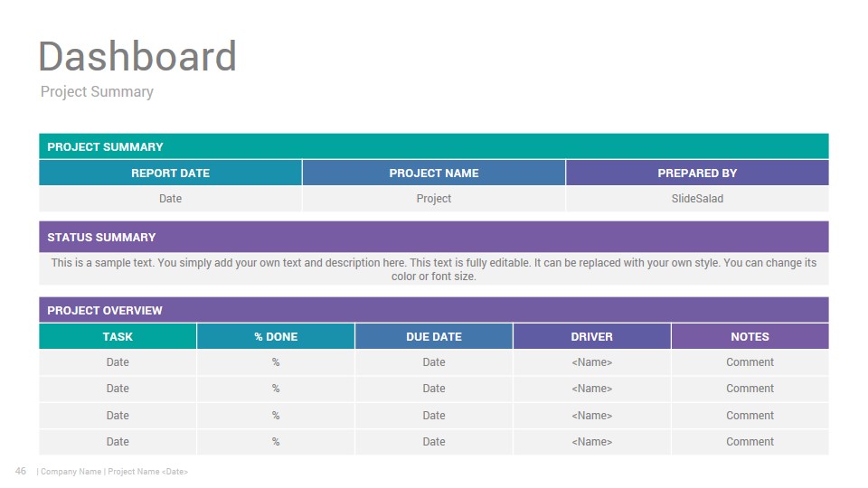Select the Project value cell
The height and width of the screenshot is (488, 868).
[434, 199]
